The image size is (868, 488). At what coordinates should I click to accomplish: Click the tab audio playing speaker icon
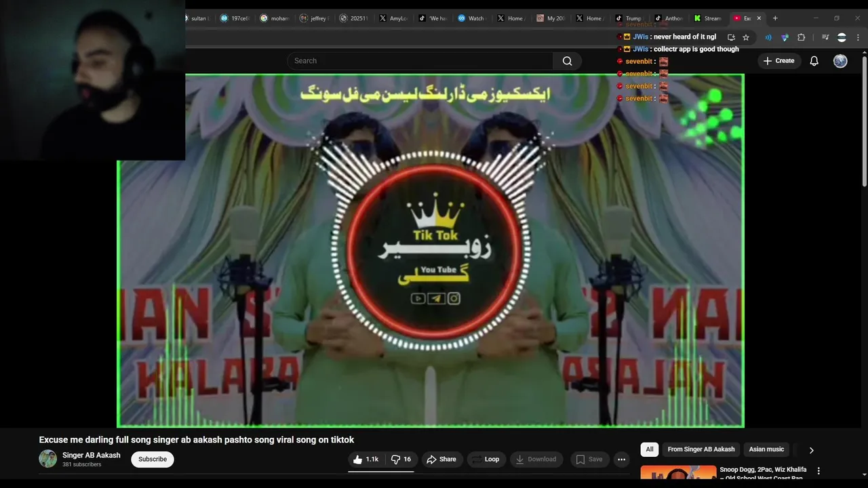point(768,37)
